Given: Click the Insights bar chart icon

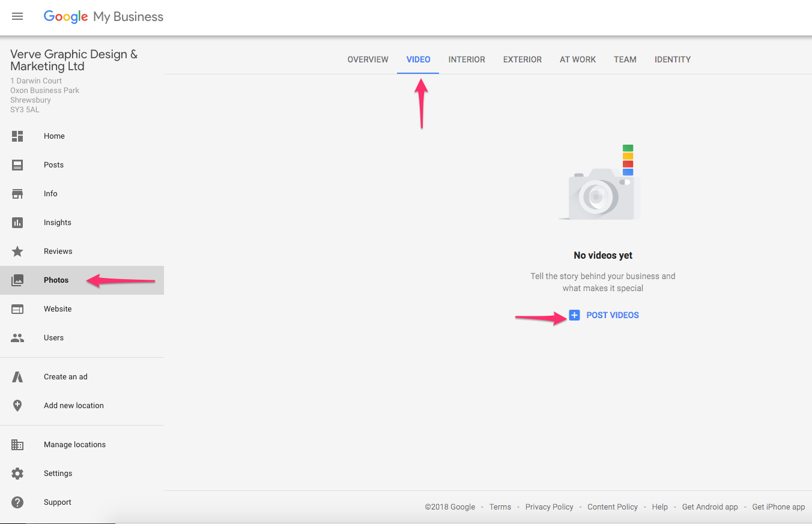Looking at the screenshot, I should click(17, 223).
